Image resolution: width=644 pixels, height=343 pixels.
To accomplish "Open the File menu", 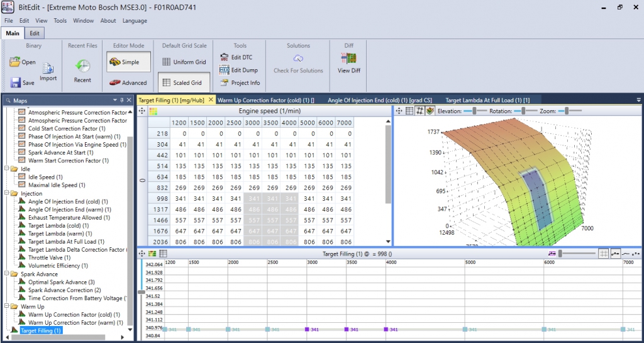I will 9,21.
